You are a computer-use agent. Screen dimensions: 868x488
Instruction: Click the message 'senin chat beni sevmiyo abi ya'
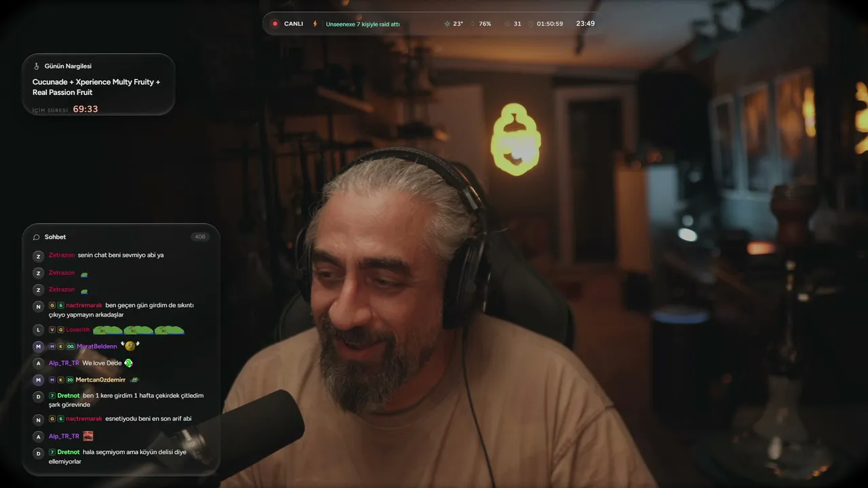(121, 255)
